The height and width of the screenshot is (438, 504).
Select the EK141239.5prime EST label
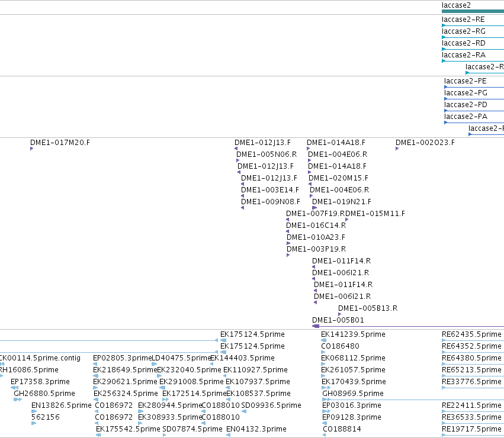353,334
